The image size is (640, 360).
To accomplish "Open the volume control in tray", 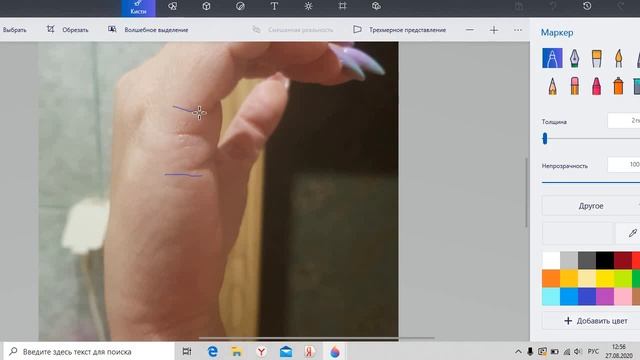I will pos(578,351).
